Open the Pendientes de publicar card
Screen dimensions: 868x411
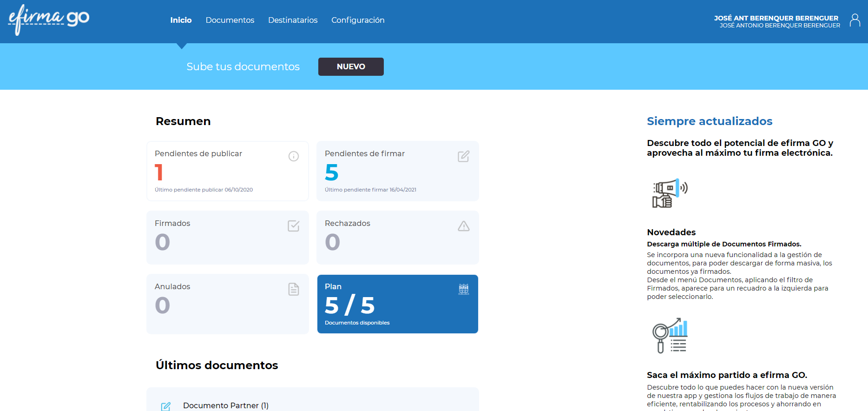point(228,171)
